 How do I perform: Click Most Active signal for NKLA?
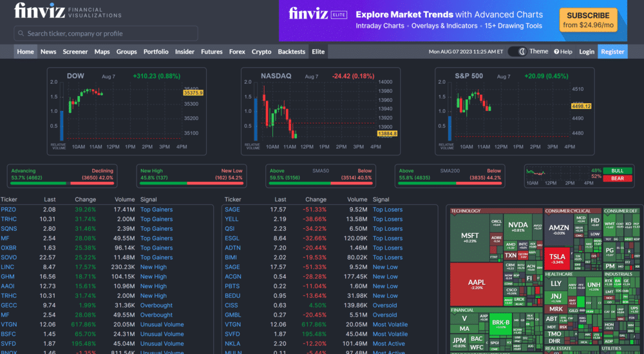point(388,344)
